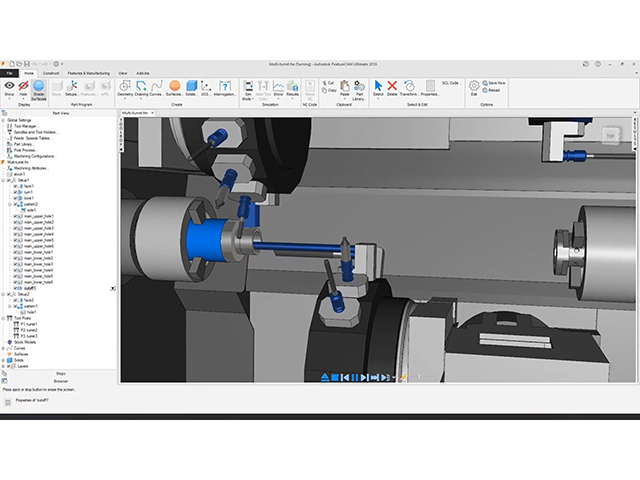Click the Save Now button
Image resolution: width=640 pixels, height=480 pixels.
point(496,83)
